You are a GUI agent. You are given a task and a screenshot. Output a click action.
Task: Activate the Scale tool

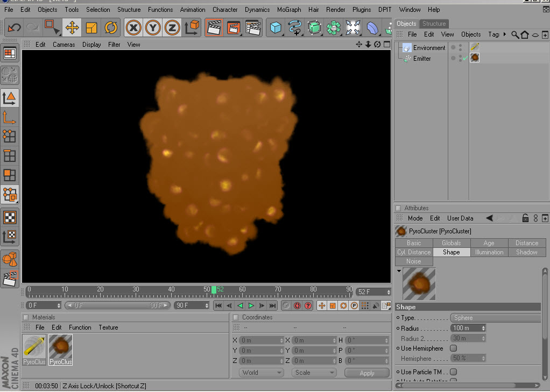[91, 27]
